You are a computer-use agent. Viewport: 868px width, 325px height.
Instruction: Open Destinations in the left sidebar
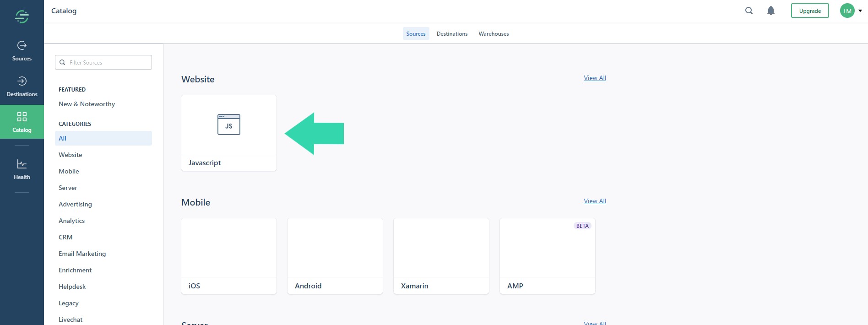[x=22, y=87]
